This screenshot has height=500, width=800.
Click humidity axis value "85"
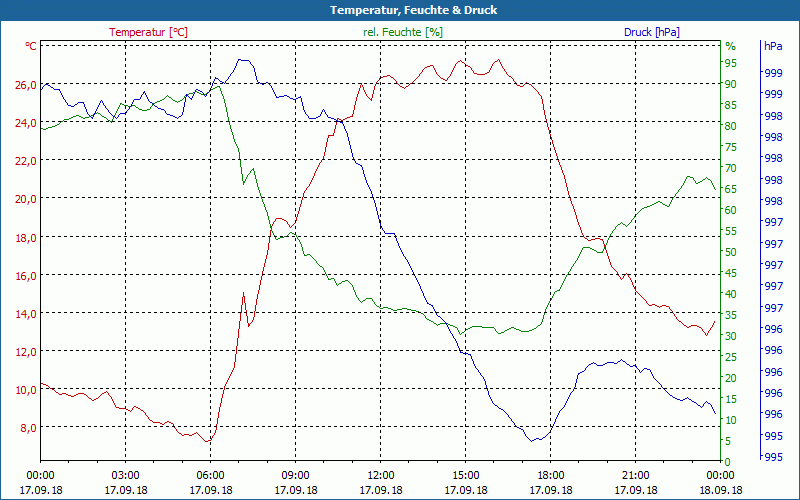(731, 105)
